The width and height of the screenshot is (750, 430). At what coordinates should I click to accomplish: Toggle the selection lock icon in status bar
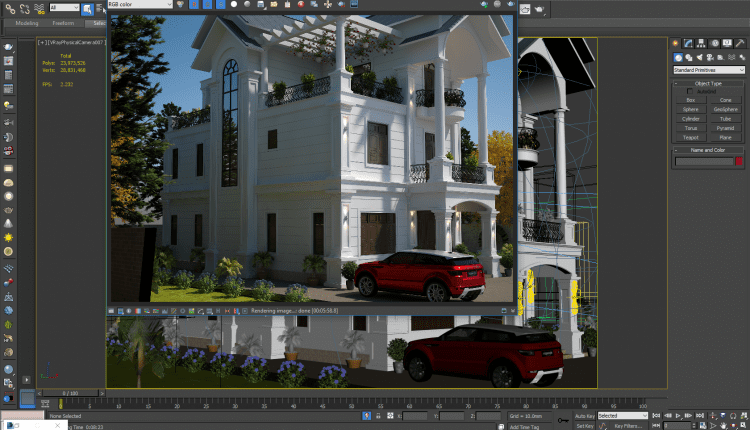(x=378, y=416)
